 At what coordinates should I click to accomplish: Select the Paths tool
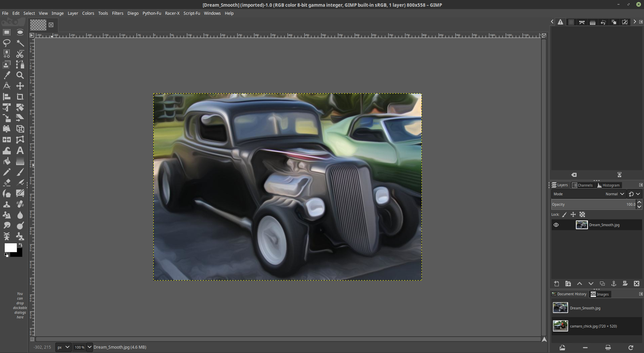coord(20,64)
